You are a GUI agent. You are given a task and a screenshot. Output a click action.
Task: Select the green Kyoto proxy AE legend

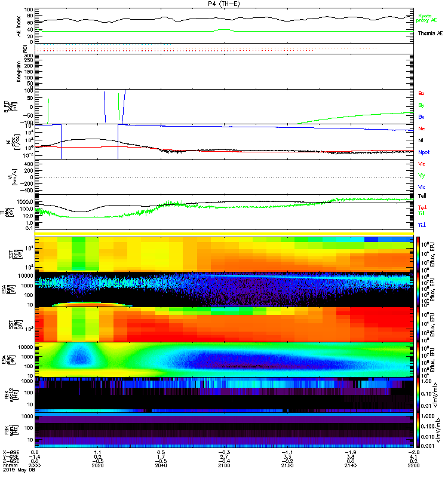[x=426, y=18]
